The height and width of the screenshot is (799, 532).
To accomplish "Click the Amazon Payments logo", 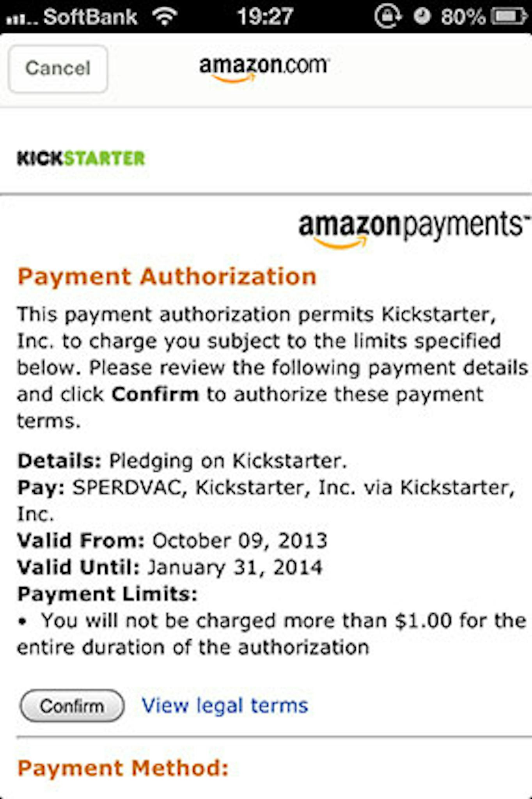I will [413, 228].
